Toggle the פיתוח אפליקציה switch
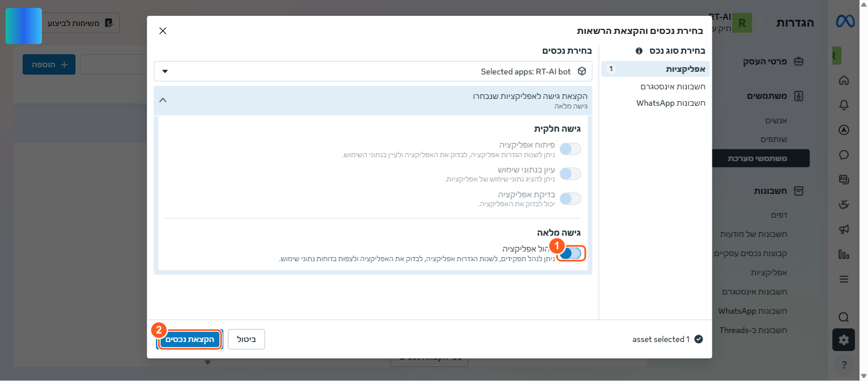 coord(571,149)
